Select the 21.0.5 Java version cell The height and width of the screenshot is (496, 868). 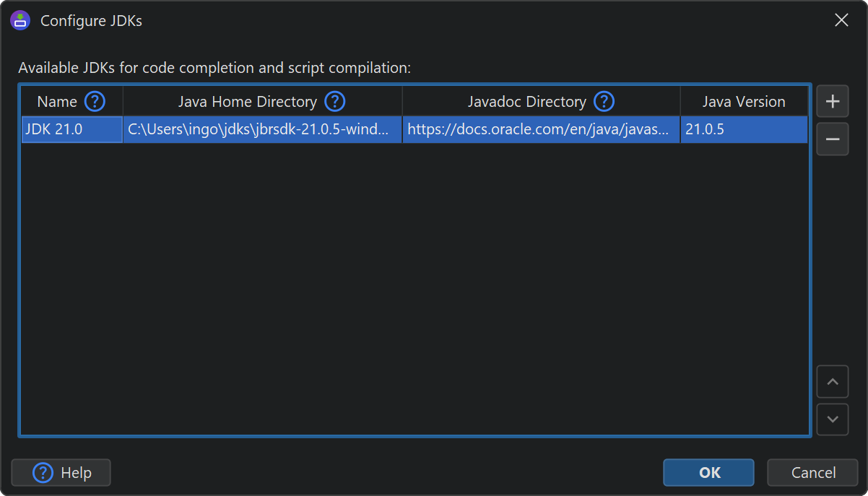(x=744, y=130)
